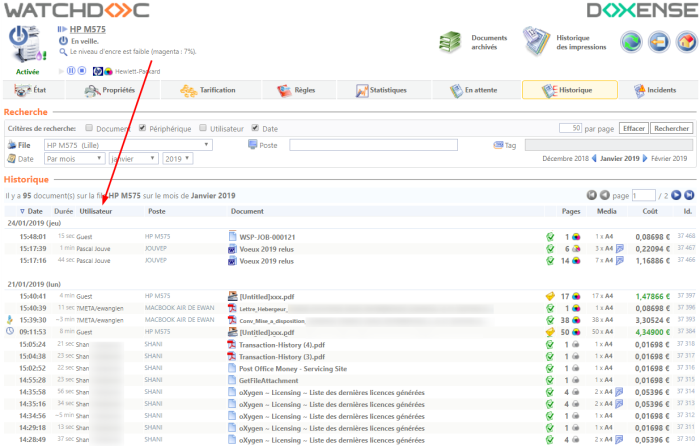700x446 pixels.
Task: Uncheck the Périphérique search criteria checkbox
Action: click(142, 128)
